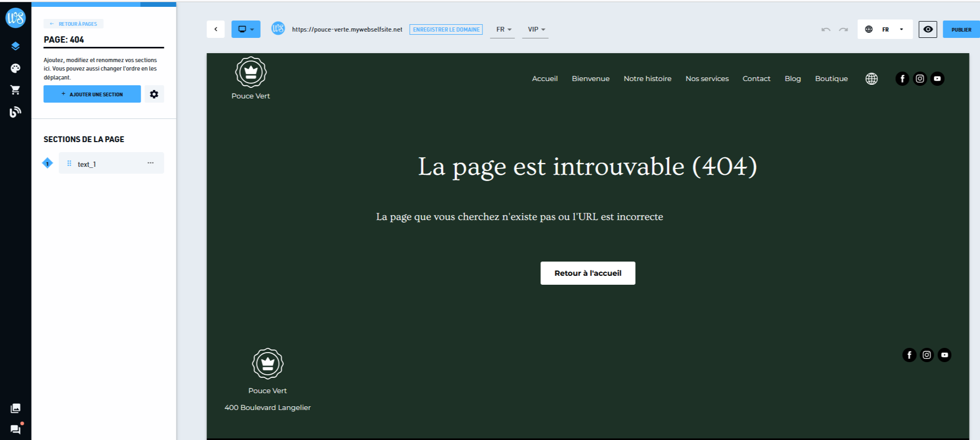
Task: Open the chat support icon
Action: pyautogui.click(x=16, y=429)
